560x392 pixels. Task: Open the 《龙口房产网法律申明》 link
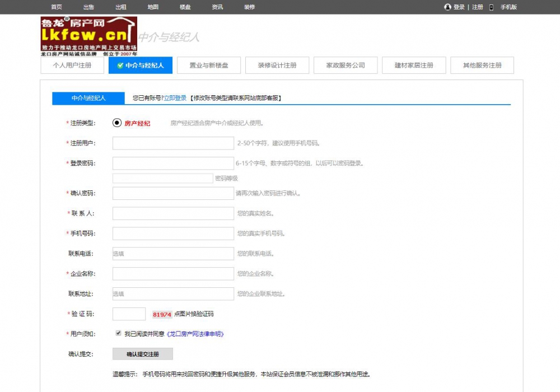(195, 334)
